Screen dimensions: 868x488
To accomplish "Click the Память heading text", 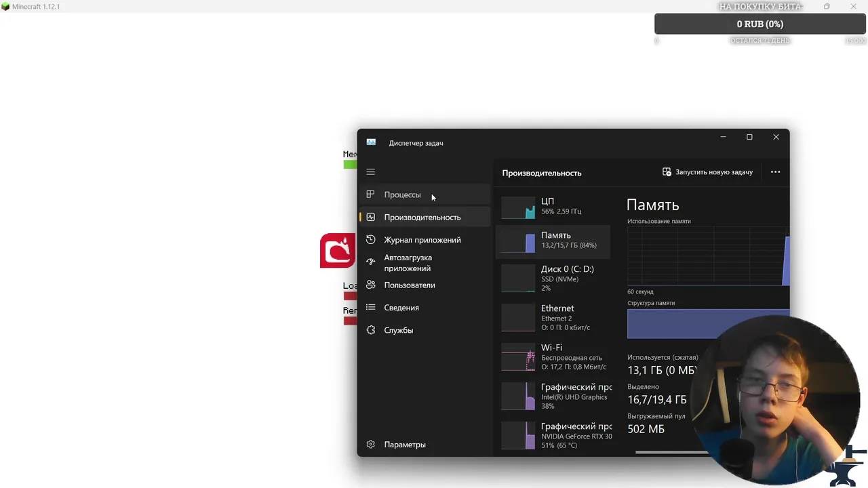I will (652, 205).
